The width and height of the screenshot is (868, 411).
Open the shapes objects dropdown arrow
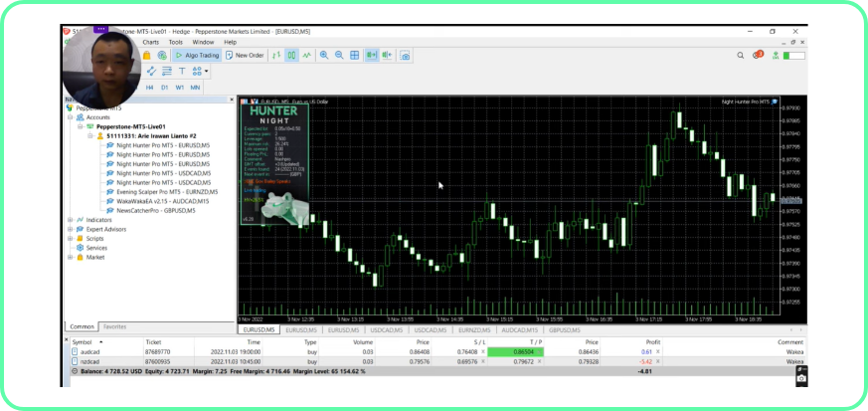(x=207, y=72)
